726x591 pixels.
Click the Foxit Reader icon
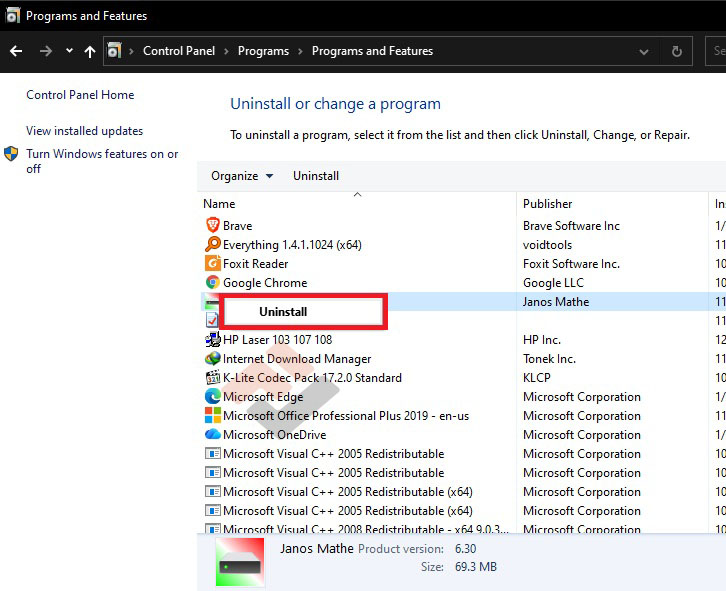pos(212,264)
